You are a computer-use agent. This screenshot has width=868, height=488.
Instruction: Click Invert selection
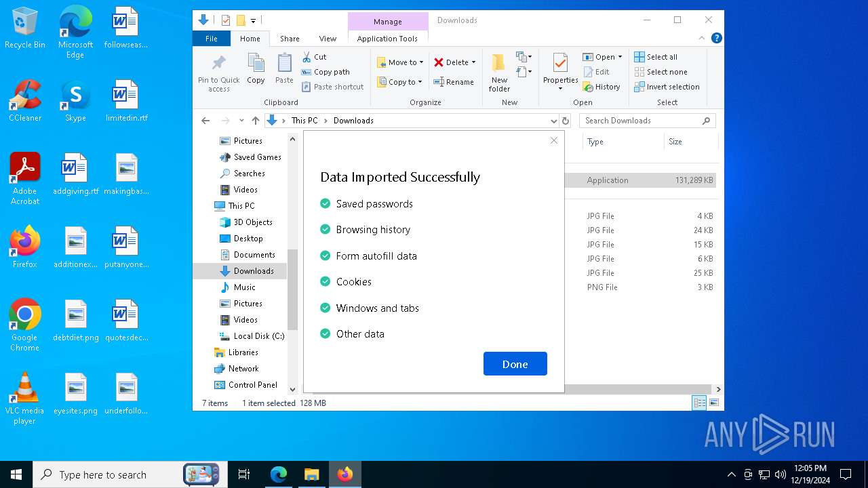pos(667,87)
